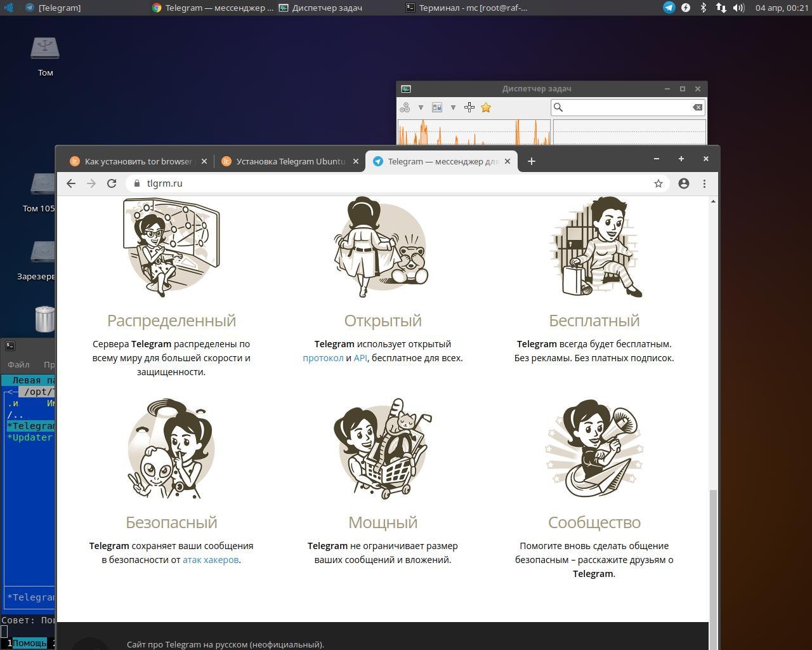Open the power manager tray icon
Viewport: 812px width, 650px height.
686,8
